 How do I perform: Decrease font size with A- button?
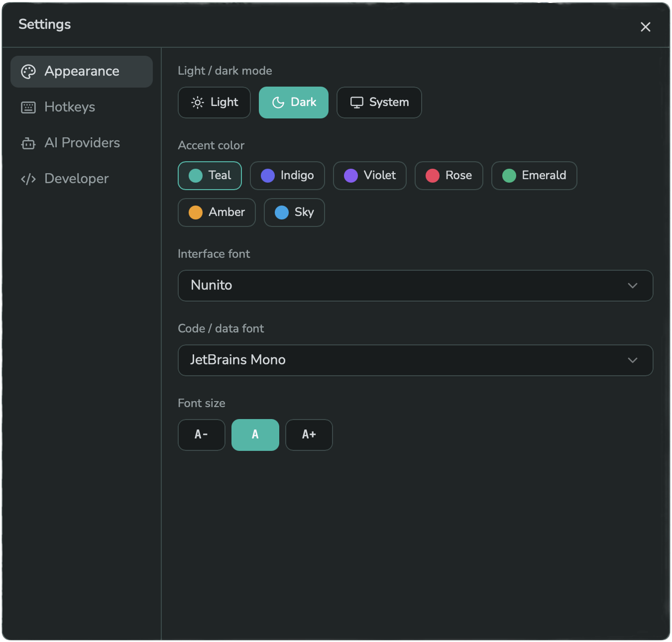[202, 435]
